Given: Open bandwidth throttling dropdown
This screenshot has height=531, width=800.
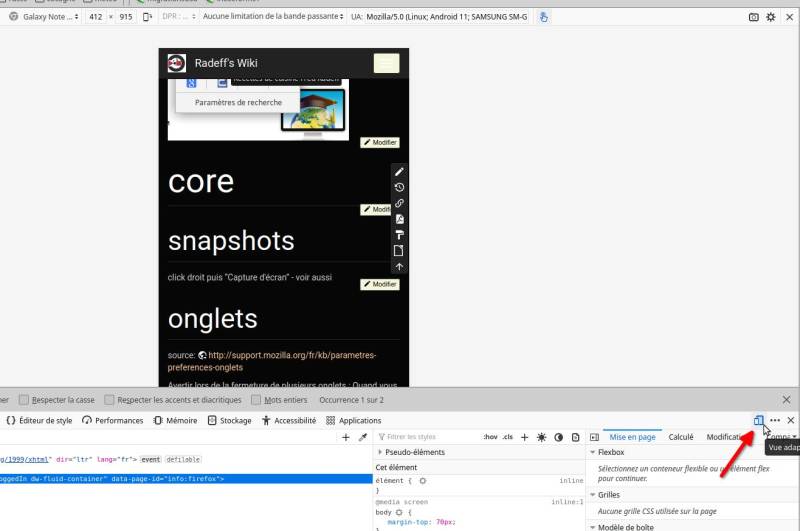Looking at the screenshot, I should point(272,16).
